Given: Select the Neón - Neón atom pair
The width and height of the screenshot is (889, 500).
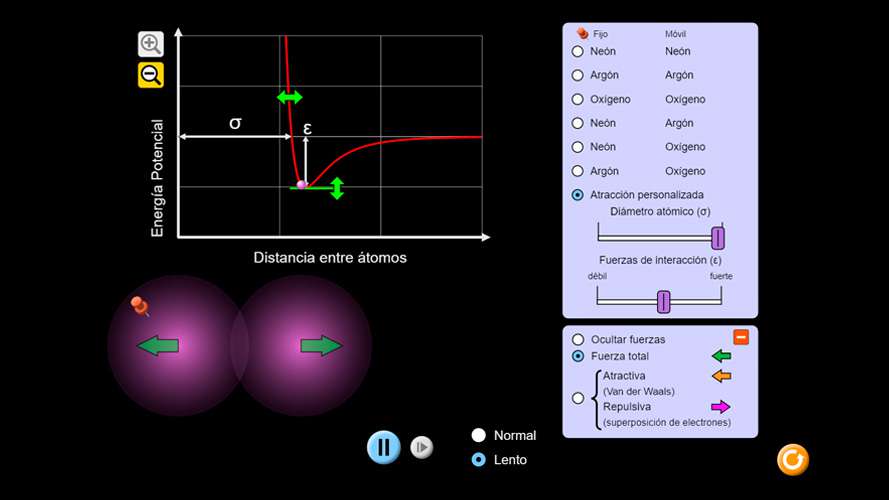Looking at the screenshot, I should (578, 51).
